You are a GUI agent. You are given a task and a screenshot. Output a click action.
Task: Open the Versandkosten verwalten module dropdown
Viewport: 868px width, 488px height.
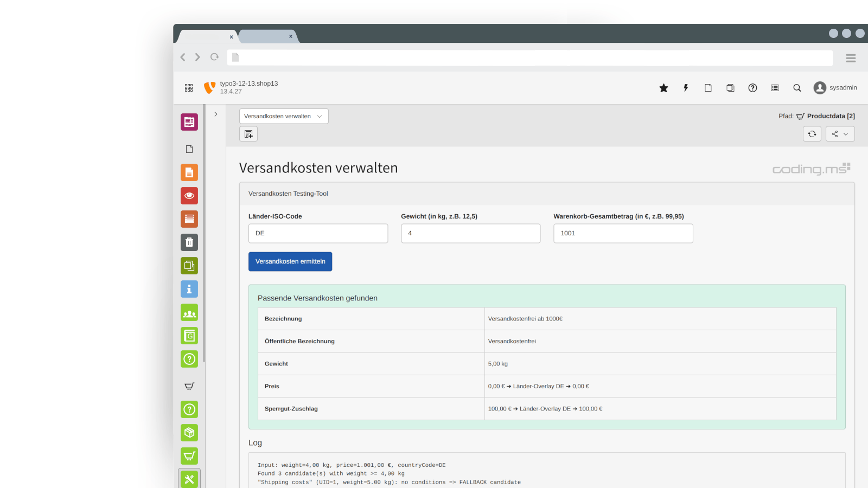283,115
